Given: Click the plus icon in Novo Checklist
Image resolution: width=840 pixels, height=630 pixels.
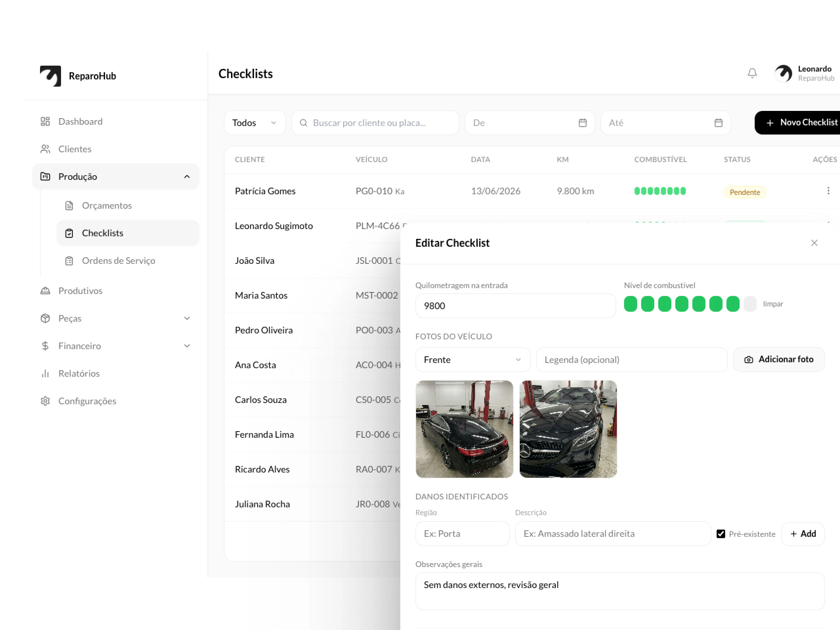Looking at the screenshot, I should [770, 123].
